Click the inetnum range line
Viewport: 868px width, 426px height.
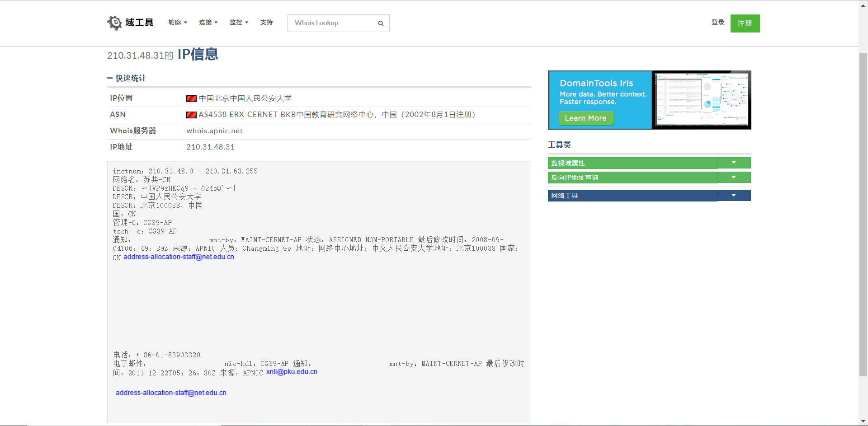(185, 171)
